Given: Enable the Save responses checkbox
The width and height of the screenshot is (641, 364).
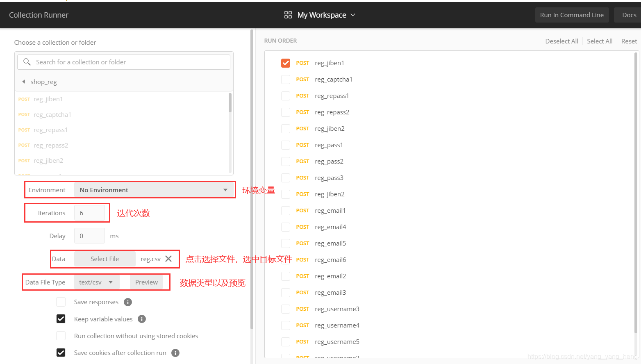Looking at the screenshot, I should (61, 302).
